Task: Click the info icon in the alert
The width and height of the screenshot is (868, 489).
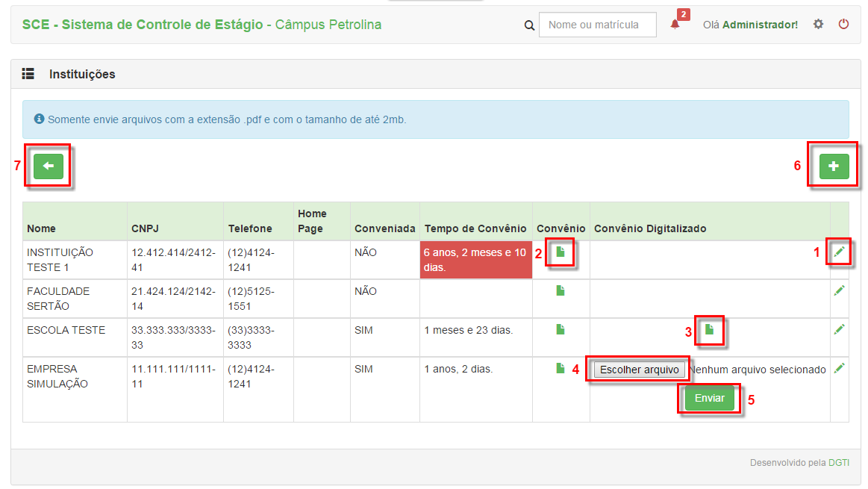Action: click(x=39, y=119)
